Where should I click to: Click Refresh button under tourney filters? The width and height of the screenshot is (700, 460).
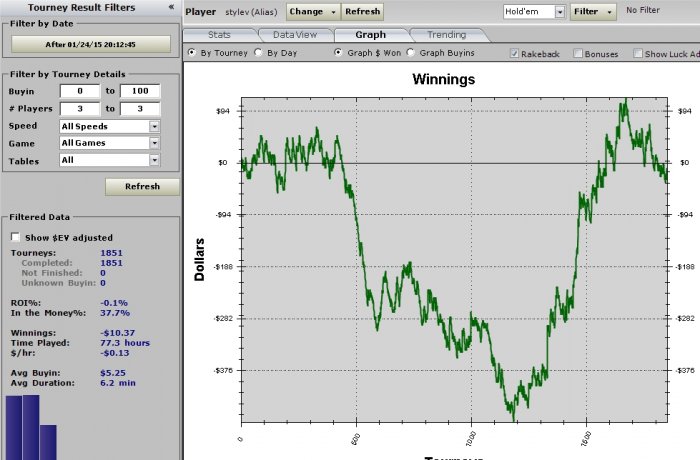tap(142, 187)
